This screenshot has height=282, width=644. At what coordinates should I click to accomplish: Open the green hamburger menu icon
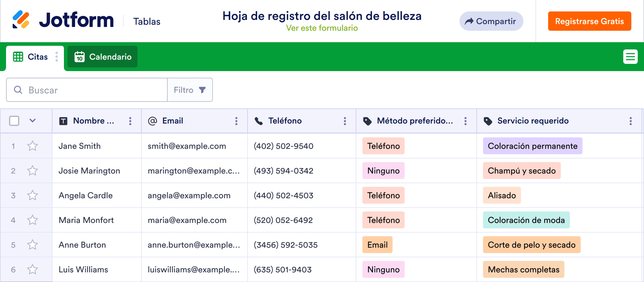click(x=630, y=57)
